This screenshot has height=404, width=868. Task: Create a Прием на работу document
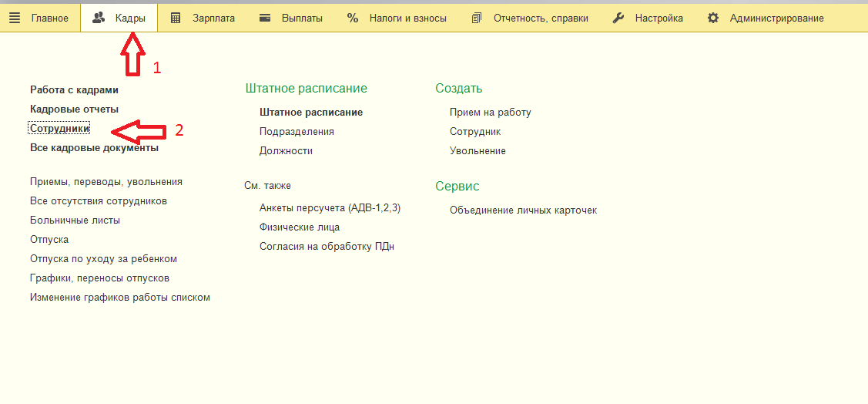491,113
